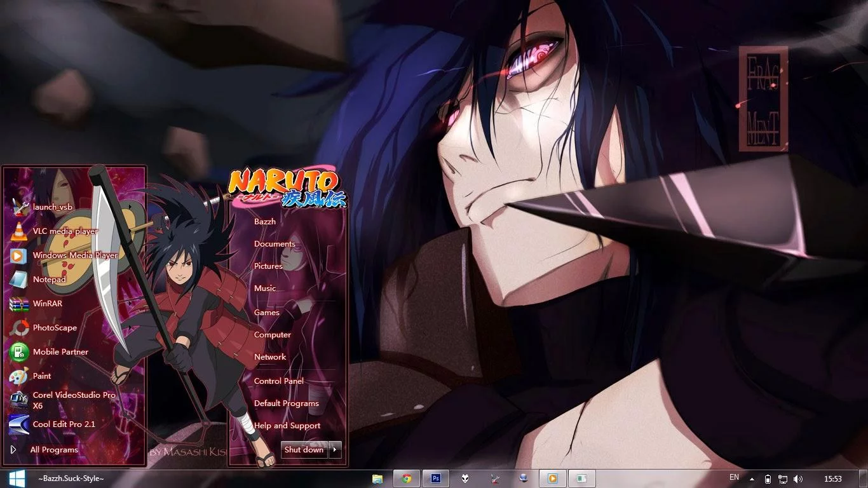868x488 pixels.
Task: Click the Windows Start button on the taskbar
Action: [x=17, y=478]
